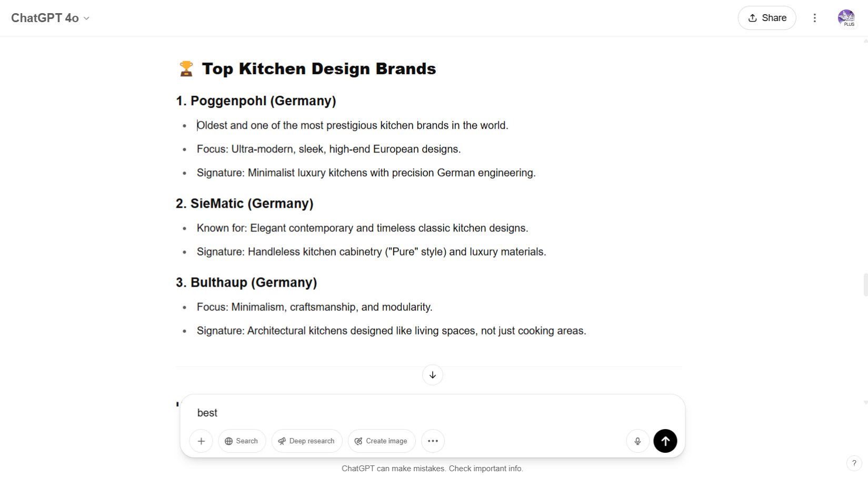Toggle the Deep research mode
The image size is (868, 477).
(x=306, y=441)
